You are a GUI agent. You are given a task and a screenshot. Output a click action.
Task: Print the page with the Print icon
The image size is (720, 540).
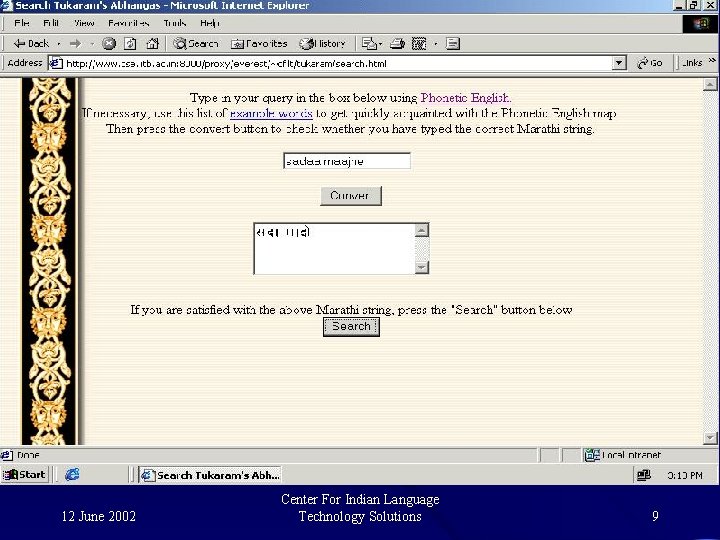click(397, 44)
